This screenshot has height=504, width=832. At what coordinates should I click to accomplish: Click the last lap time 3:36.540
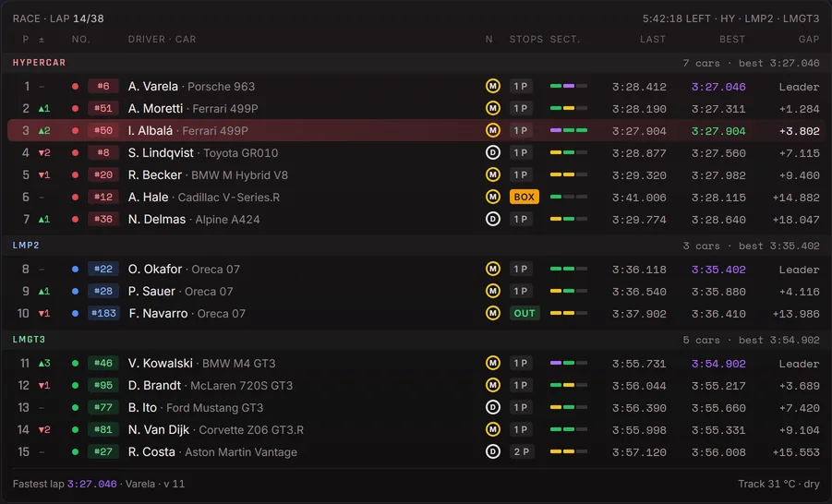[639, 292]
